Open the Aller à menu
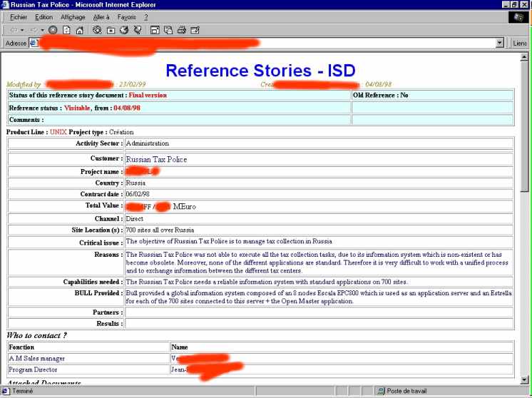This screenshot has height=398, width=532. (x=101, y=17)
